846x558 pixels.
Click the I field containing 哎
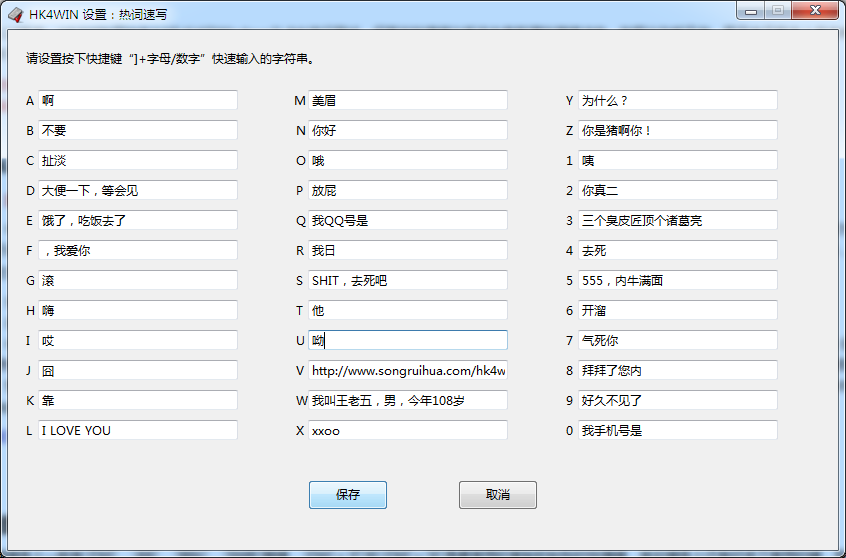138,341
